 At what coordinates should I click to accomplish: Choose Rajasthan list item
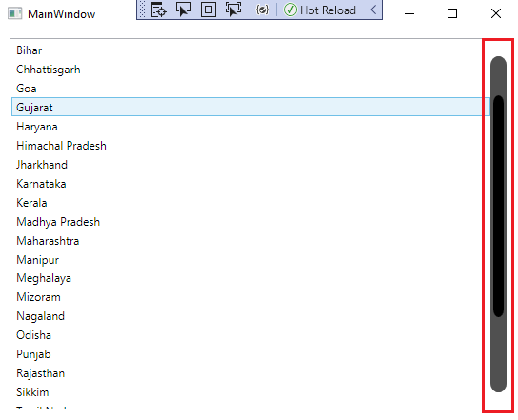(250, 373)
